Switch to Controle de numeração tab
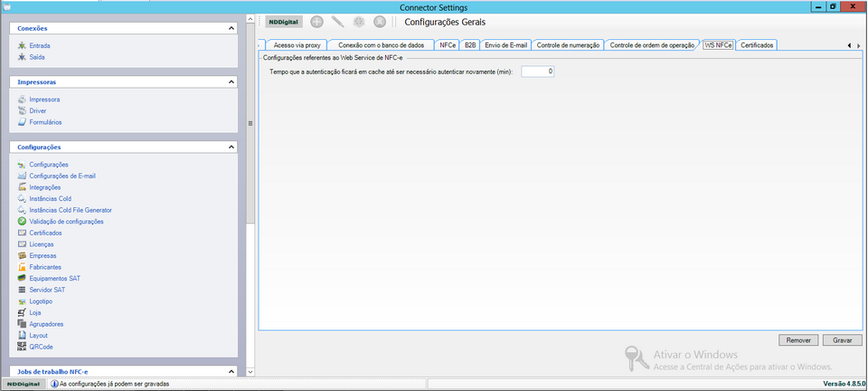 pos(568,45)
